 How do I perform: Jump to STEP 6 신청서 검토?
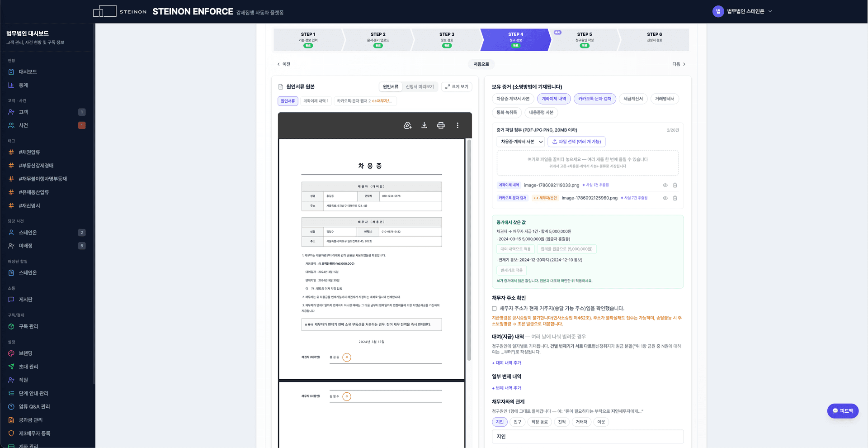(x=654, y=40)
